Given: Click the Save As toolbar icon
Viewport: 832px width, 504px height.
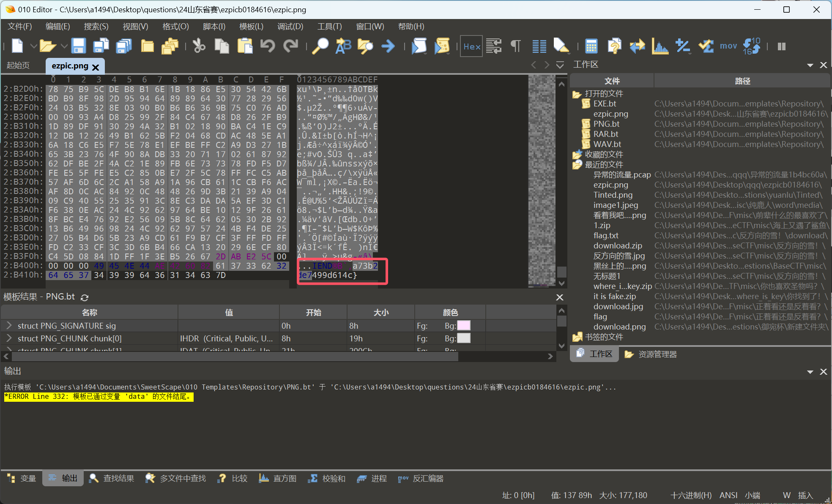Looking at the screenshot, I should 101,46.
